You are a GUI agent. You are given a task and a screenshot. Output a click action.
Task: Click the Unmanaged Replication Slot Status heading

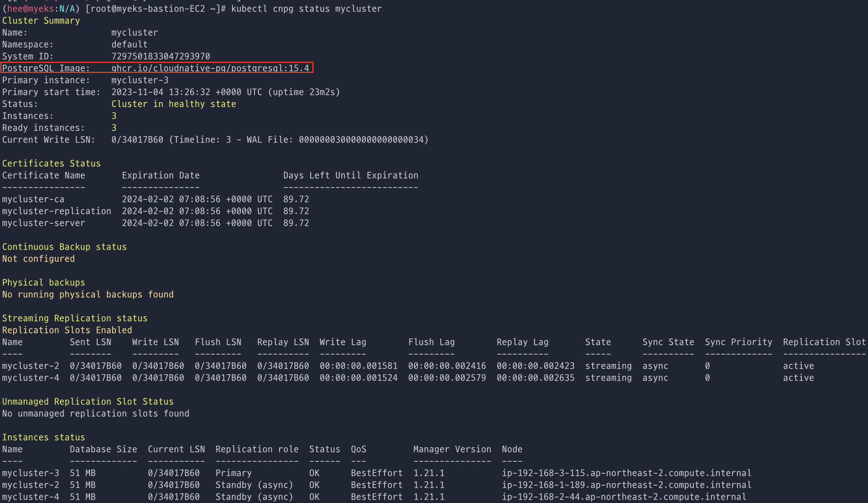88,402
